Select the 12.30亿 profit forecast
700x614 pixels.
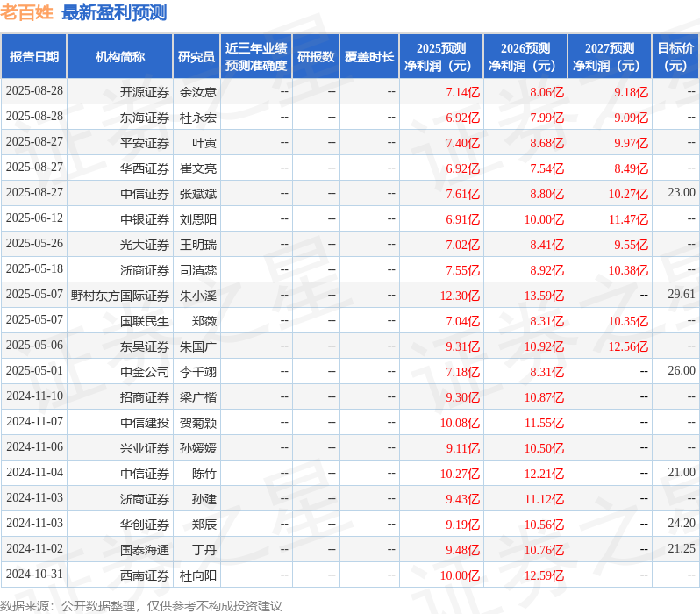pyautogui.click(x=460, y=296)
